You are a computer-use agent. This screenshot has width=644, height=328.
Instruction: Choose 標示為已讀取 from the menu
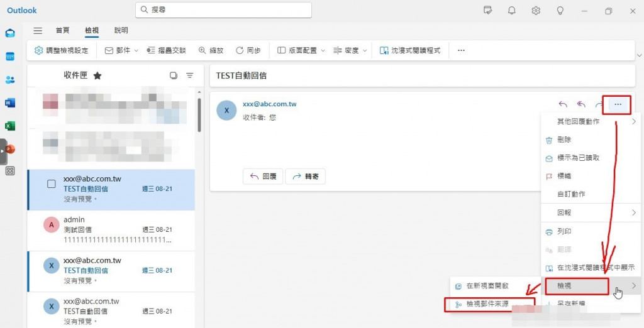pyautogui.click(x=591, y=158)
